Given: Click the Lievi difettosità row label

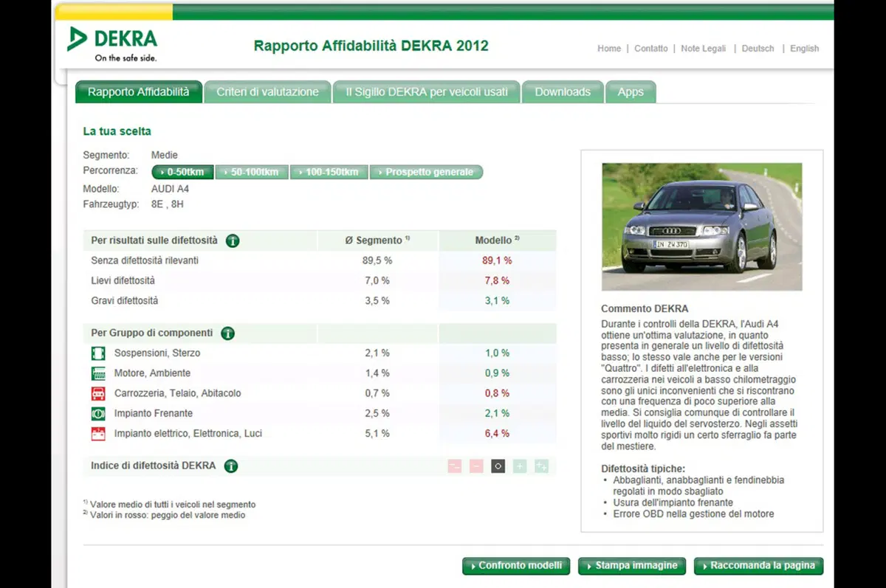Looking at the screenshot, I should tap(123, 281).
